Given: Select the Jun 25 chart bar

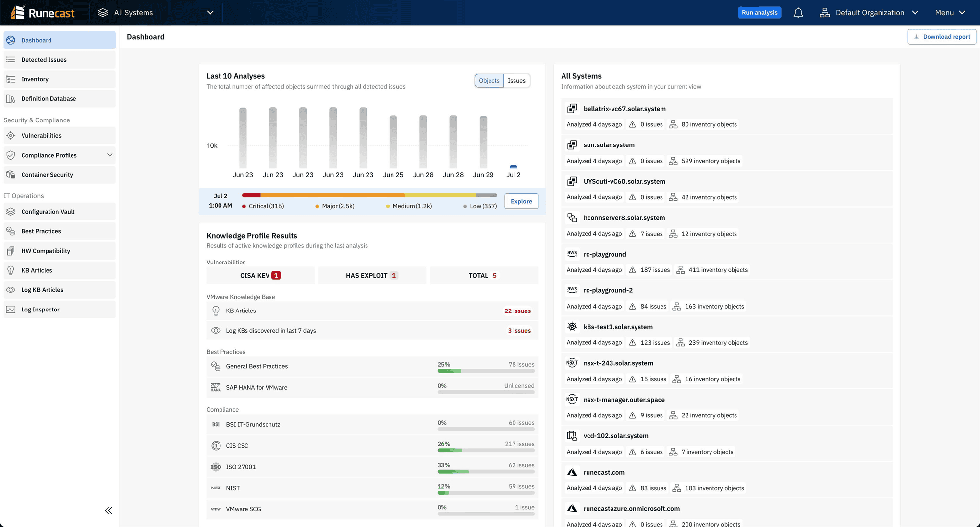Looking at the screenshot, I should pos(393,142).
